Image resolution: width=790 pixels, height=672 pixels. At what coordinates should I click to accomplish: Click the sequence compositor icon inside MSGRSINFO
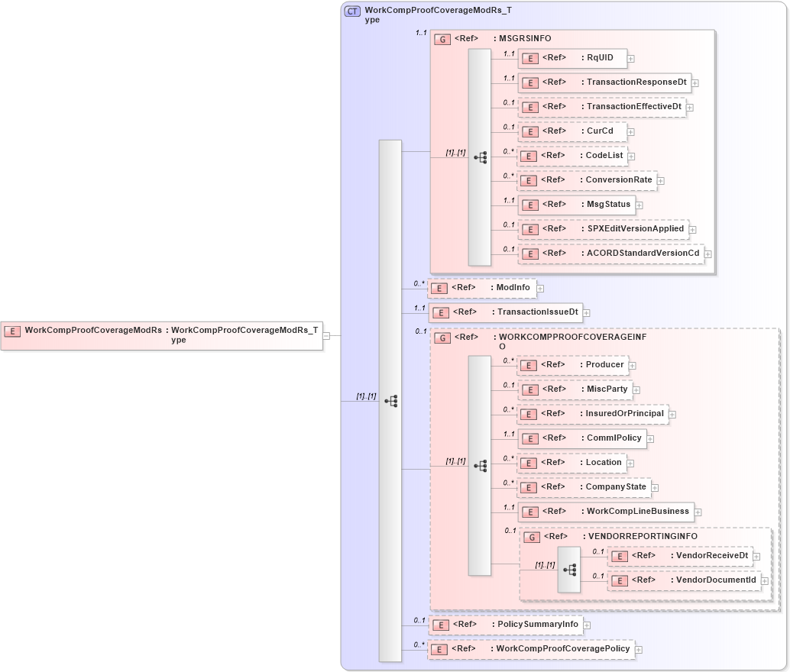[481, 157]
